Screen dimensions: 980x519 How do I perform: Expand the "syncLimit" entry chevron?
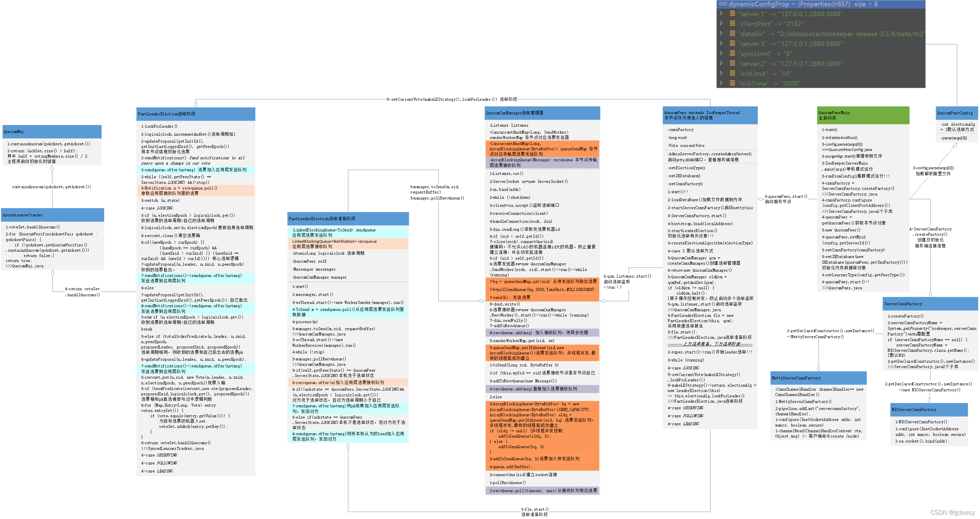[x=721, y=53]
